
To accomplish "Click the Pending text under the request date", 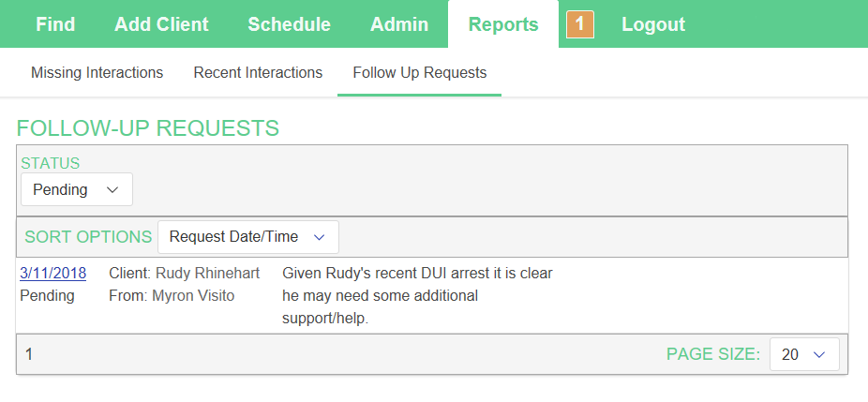I will click(47, 296).
